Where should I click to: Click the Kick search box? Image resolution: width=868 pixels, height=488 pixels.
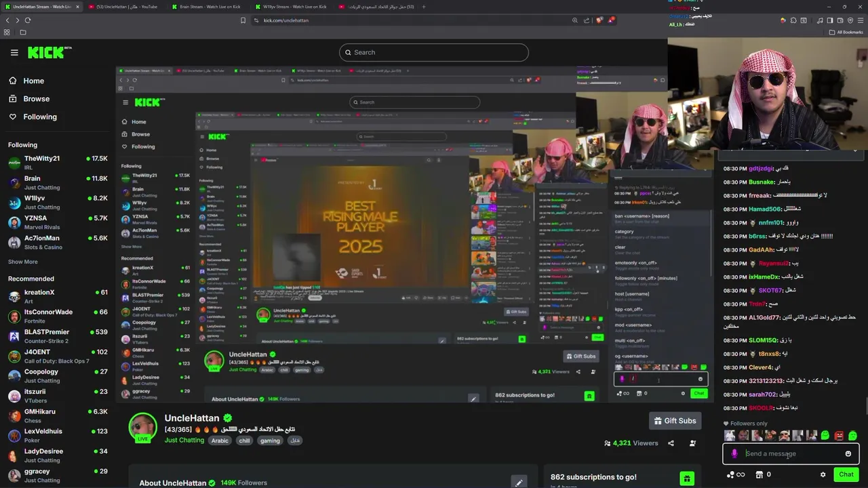(434, 52)
